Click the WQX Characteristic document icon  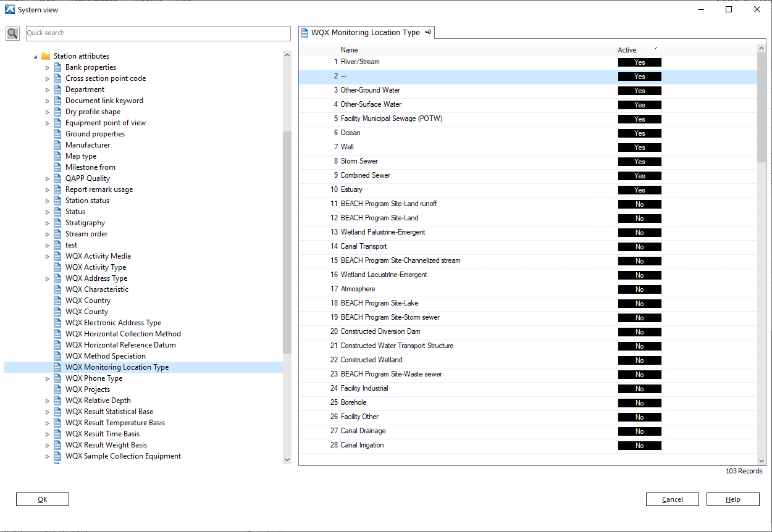pyautogui.click(x=57, y=289)
